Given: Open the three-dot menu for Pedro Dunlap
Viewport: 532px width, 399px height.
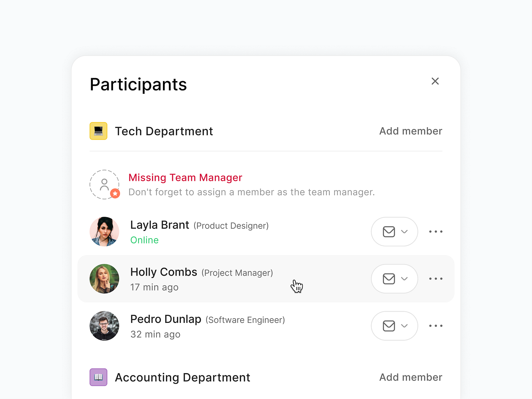Looking at the screenshot, I should (x=436, y=326).
